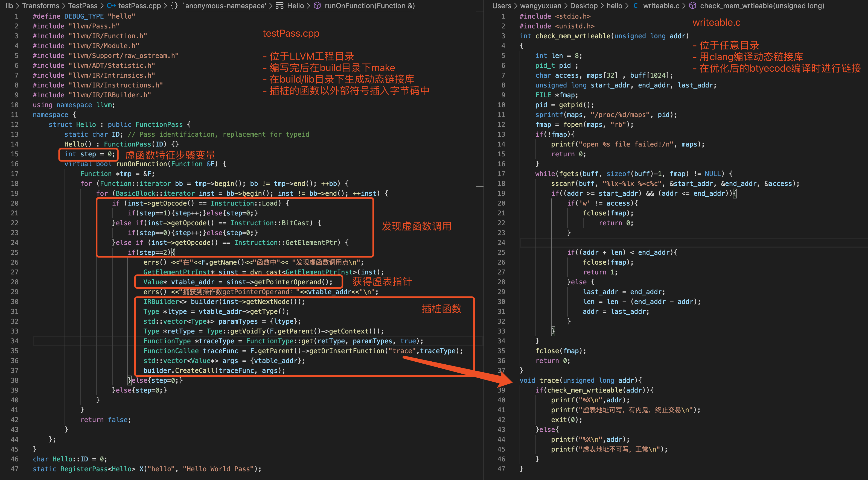Image resolution: width=868 pixels, height=480 pixels.
Task: Click 'virtual bool runOnFunction(Function &F)' line
Action: pos(145,164)
